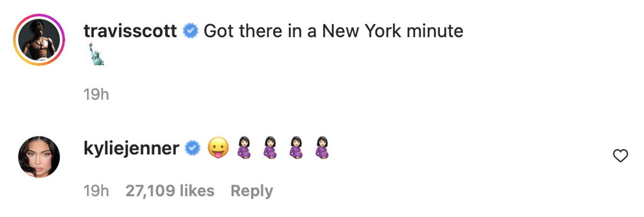This screenshot has height=217, width=644.
Task: Click the verified badge next to kyliejenner
Action: 193,148
